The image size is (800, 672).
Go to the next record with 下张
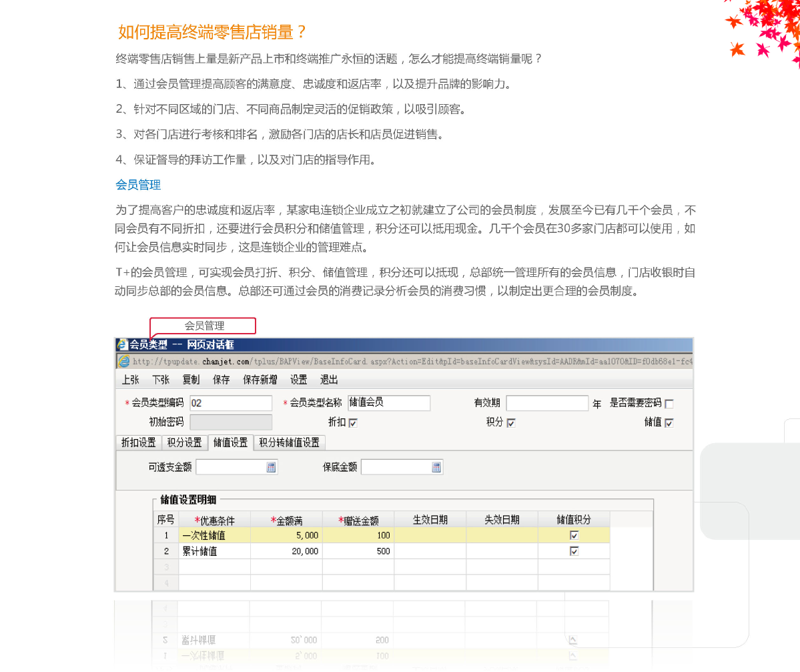click(161, 380)
